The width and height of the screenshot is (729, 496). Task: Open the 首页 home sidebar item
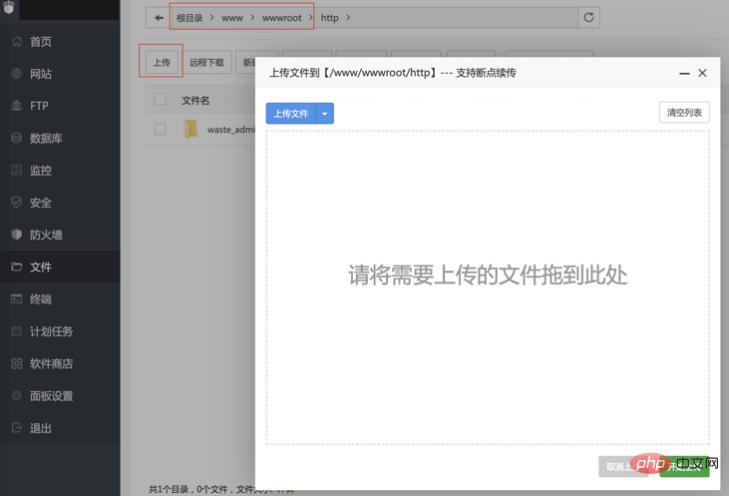(x=40, y=42)
